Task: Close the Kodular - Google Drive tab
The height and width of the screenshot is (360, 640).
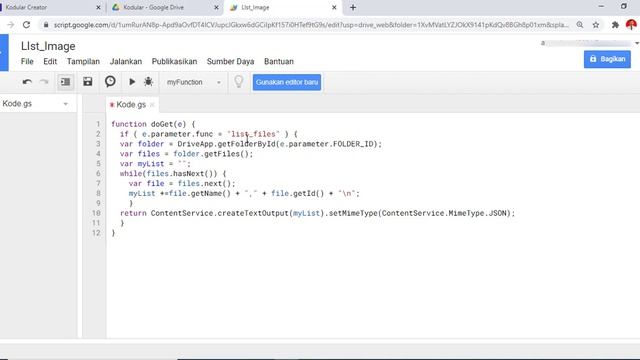Action: pyautogui.click(x=216, y=7)
